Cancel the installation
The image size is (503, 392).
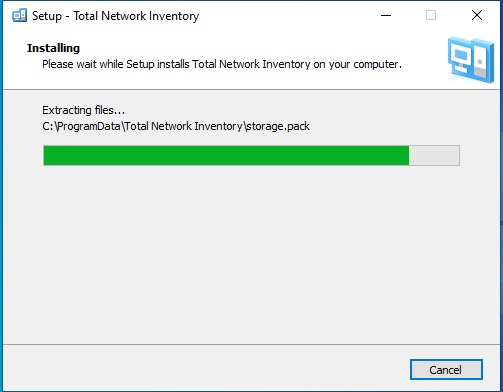446,370
